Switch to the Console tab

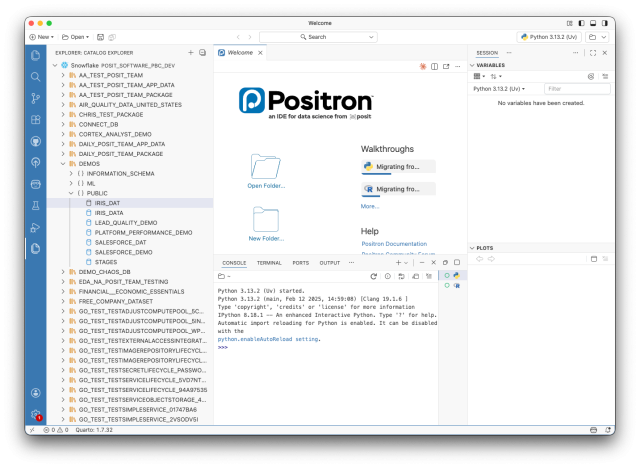(x=234, y=263)
